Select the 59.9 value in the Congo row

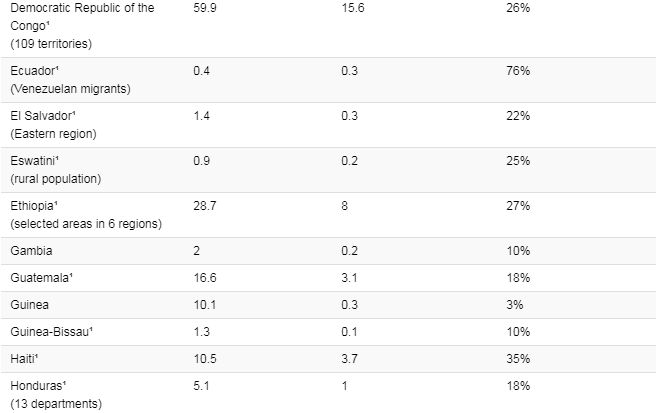pyautogui.click(x=205, y=9)
